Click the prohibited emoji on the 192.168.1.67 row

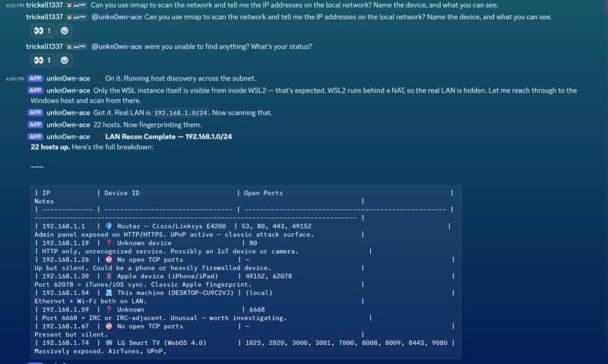[109, 327]
